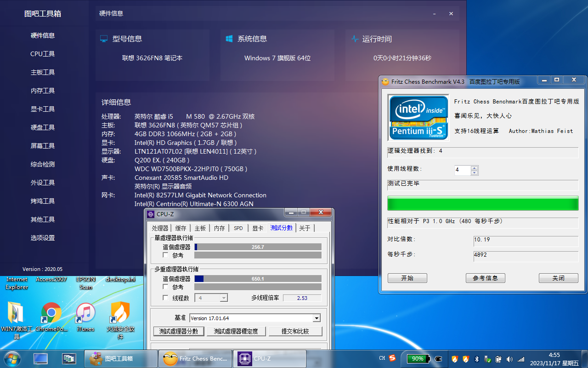The image size is (588, 368).
Task: Increase 使用线程数 with up arrow
Action: (475, 168)
